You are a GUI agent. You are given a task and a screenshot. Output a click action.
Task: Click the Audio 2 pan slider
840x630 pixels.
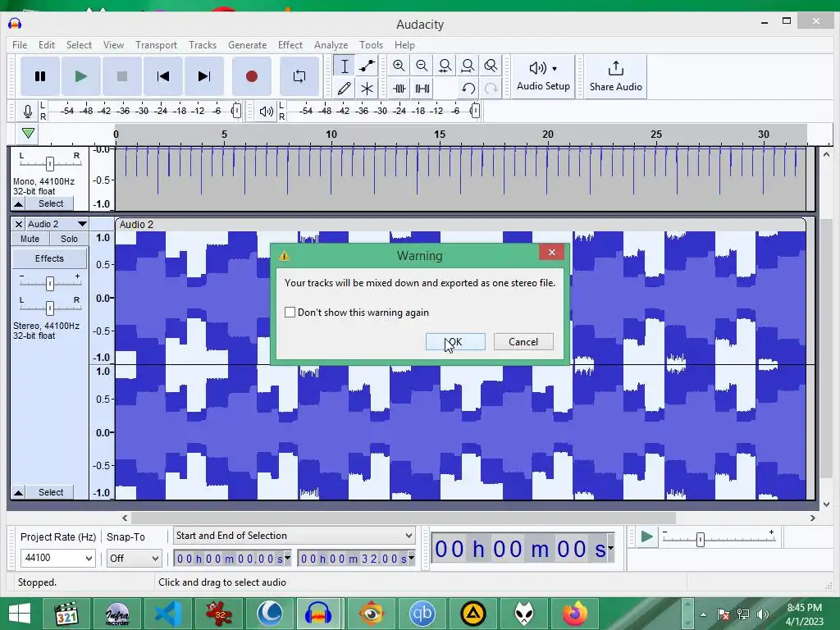(x=50, y=308)
